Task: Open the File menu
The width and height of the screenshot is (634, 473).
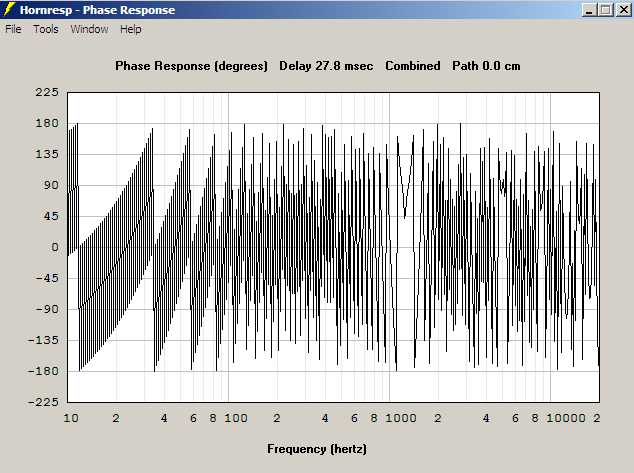Action: point(13,29)
